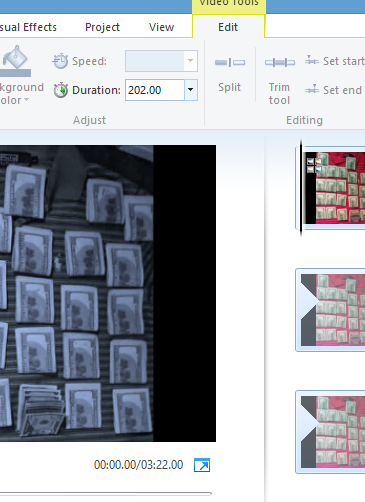
Task: Click in the Duration 202.00 field
Action: 155,90
